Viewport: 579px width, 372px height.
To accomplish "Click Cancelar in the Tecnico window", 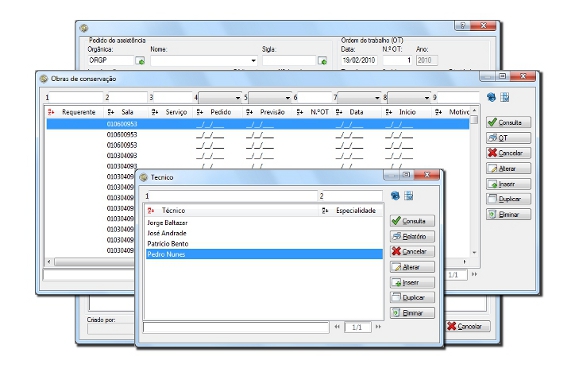I will tap(412, 252).
